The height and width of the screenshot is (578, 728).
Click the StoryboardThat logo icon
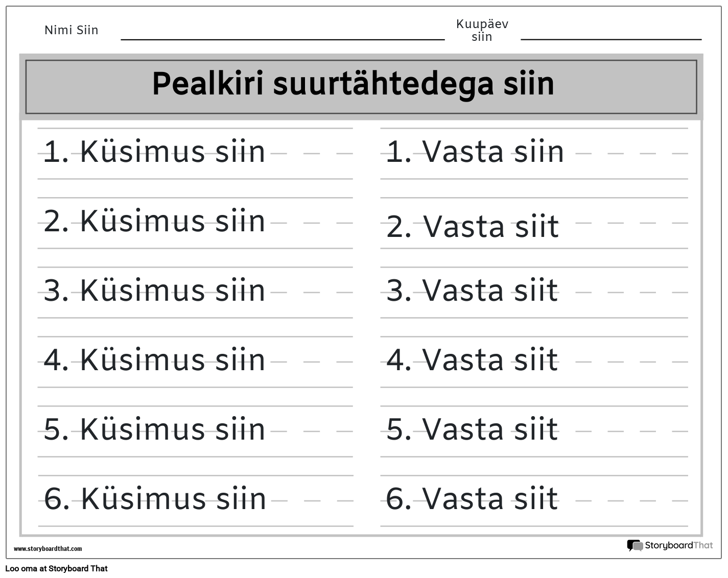[635, 546]
